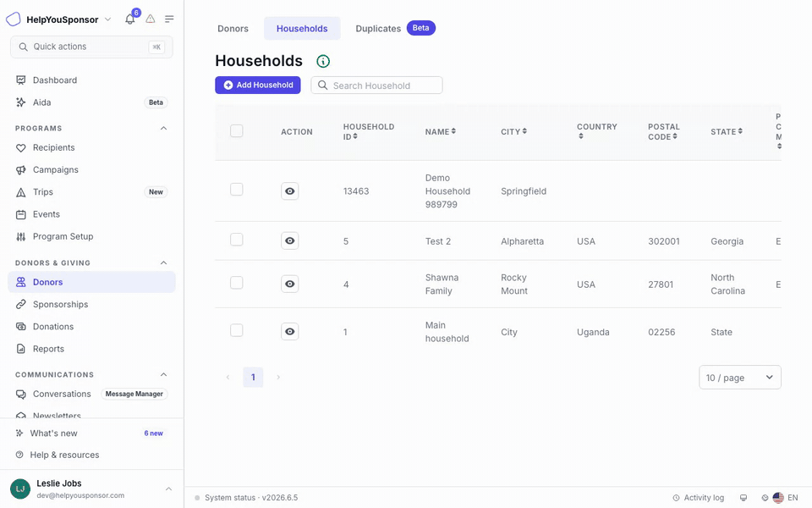Viewport: 812px width, 508px height.
Task: Open the Activity log link
Action: click(x=699, y=498)
